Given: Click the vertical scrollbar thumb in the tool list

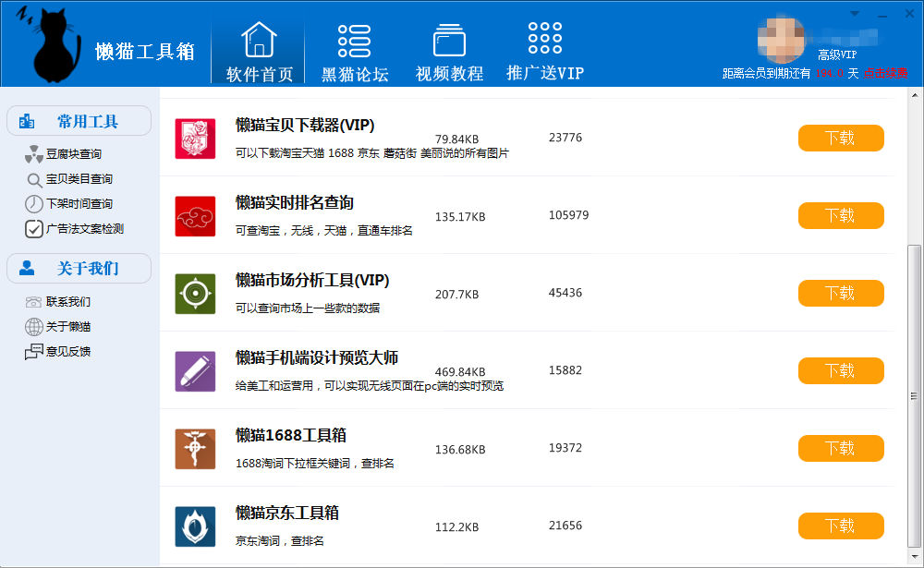Looking at the screenshot, I should [x=915, y=397].
